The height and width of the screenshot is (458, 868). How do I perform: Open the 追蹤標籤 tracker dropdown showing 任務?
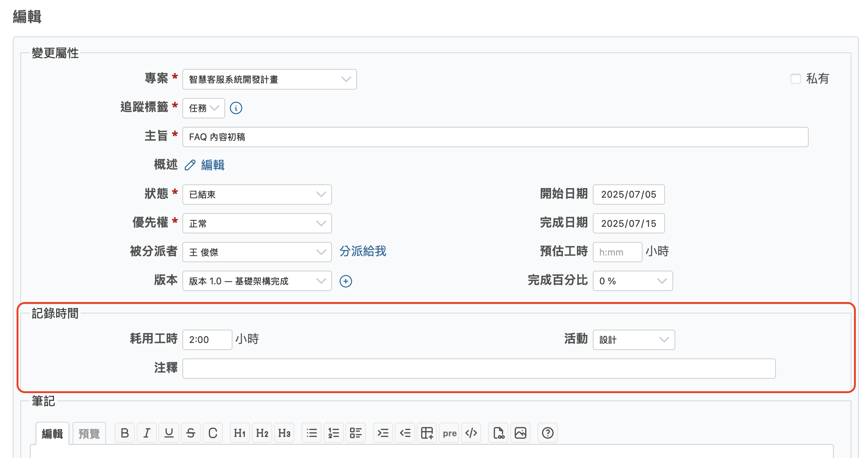tap(204, 108)
